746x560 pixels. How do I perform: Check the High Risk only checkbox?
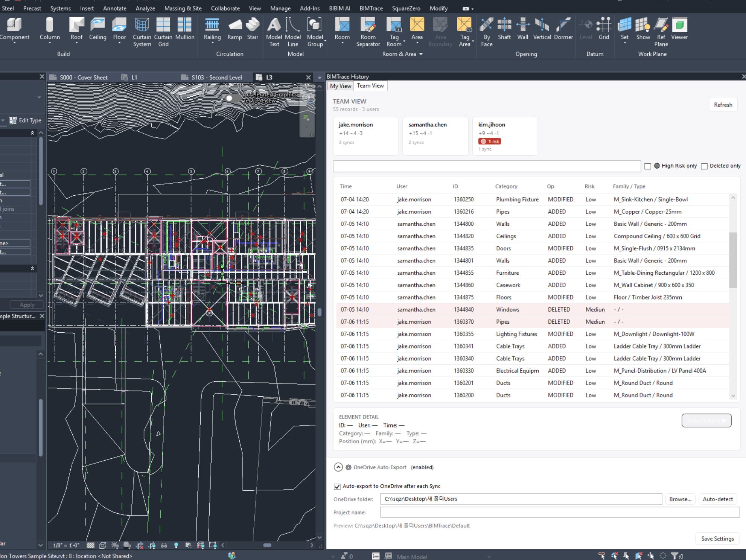coord(648,166)
